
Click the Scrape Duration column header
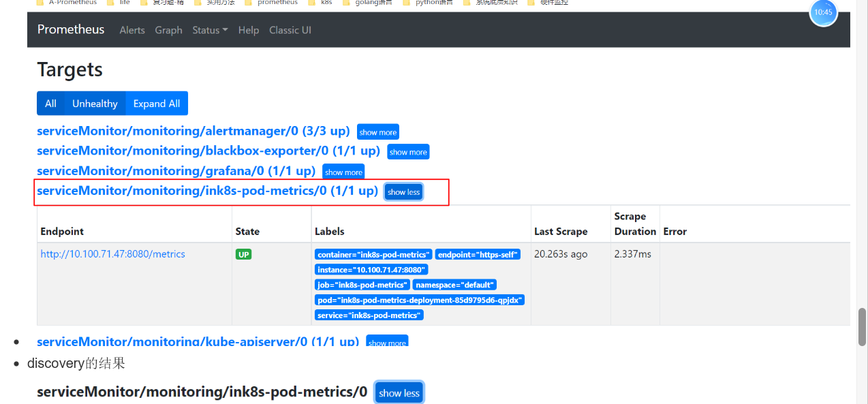[635, 223]
